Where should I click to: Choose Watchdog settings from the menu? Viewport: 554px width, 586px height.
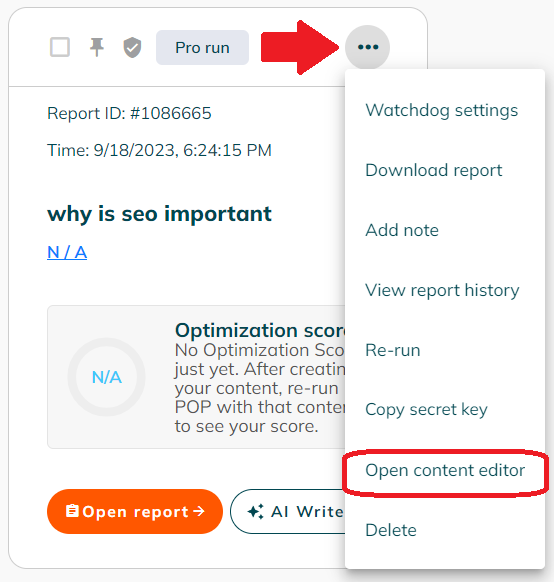pos(441,111)
